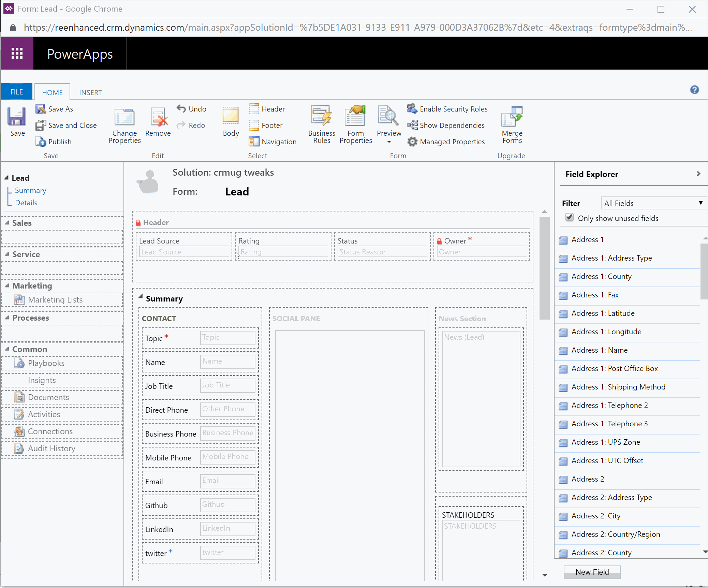Click the Save icon in the ribbon
The width and height of the screenshot is (708, 588).
[x=17, y=116]
